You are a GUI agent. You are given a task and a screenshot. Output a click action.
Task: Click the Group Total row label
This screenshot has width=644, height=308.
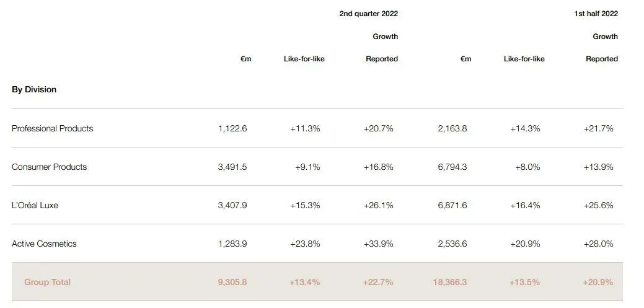(47, 282)
